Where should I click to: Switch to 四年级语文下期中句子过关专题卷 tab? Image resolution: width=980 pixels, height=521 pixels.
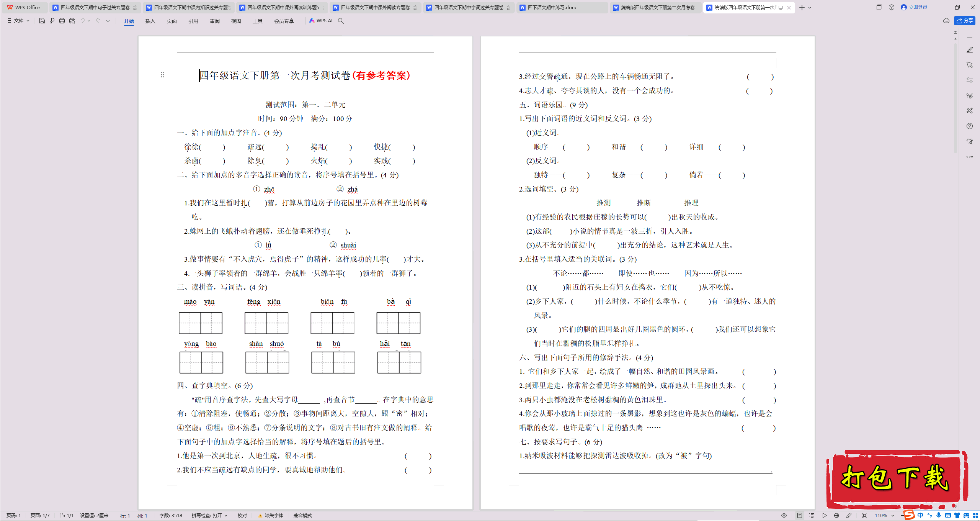[95, 7]
